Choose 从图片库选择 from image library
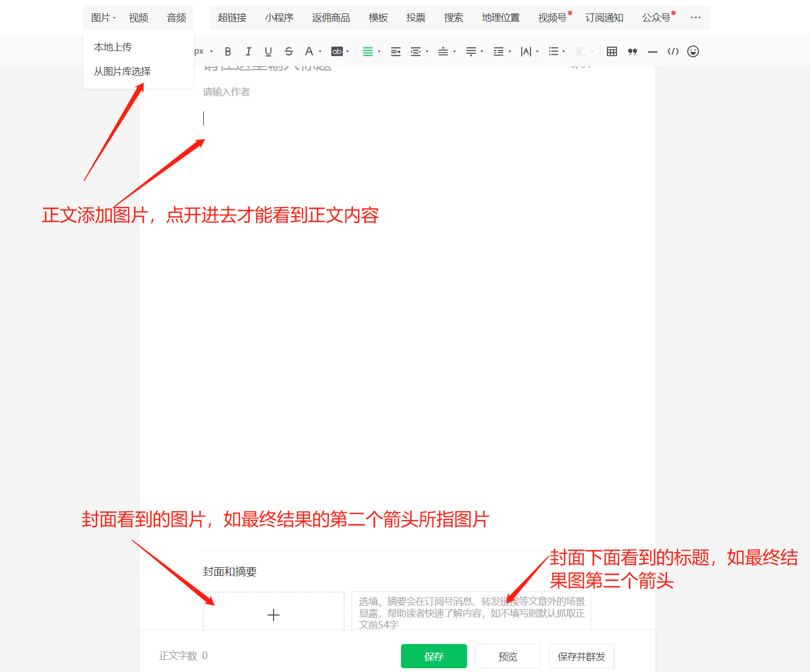This screenshot has width=810, height=672. [123, 72]
